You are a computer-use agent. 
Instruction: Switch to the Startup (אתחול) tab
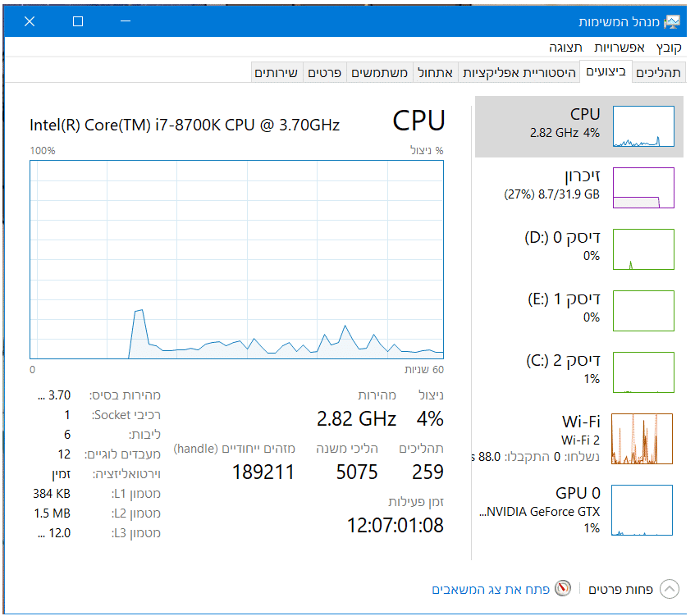(435, 73)
